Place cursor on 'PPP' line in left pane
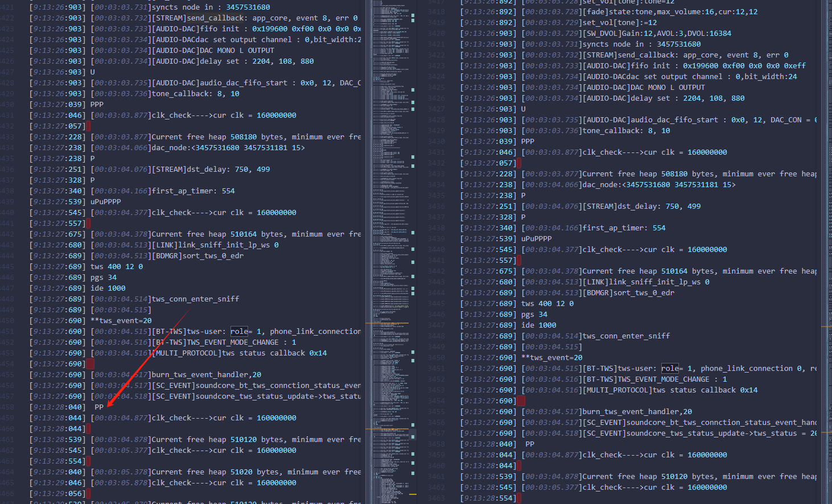This screenshot has height=504, width=832. point(97,104)
